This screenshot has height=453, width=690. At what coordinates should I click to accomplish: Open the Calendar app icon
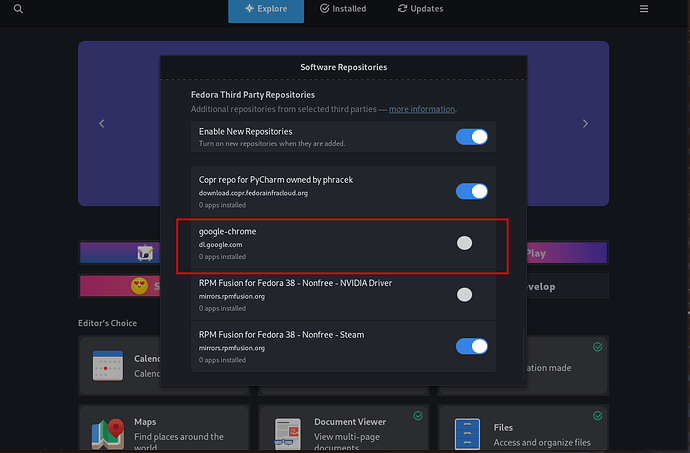pos(108,365)
